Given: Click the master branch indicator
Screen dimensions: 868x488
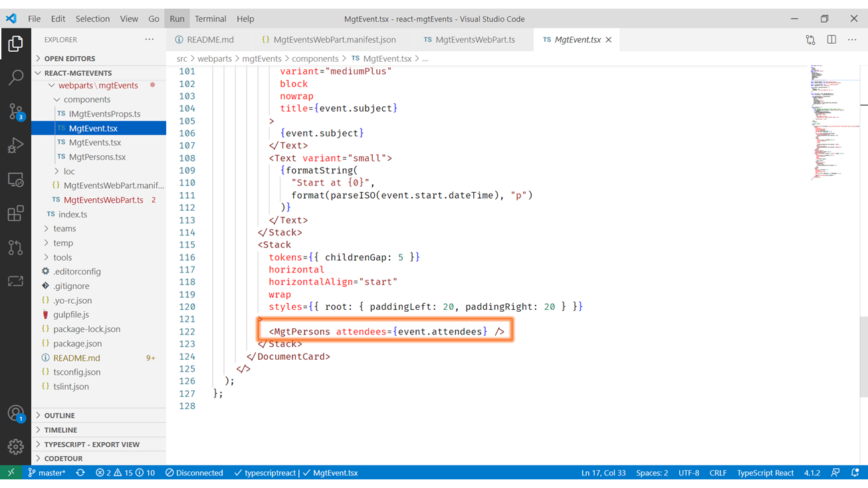Looking at the screenshot, I should pyautogui.click(x=47, y=473).
